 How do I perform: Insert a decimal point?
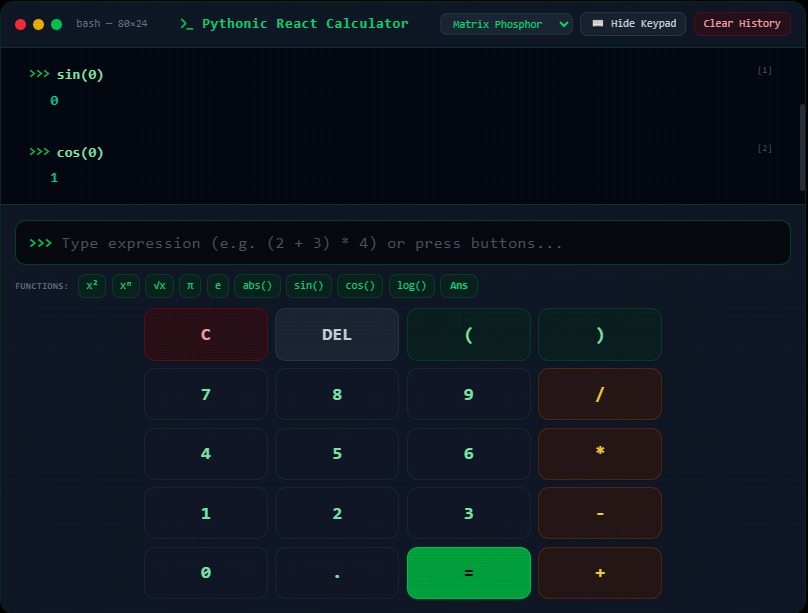pos(337,573)
